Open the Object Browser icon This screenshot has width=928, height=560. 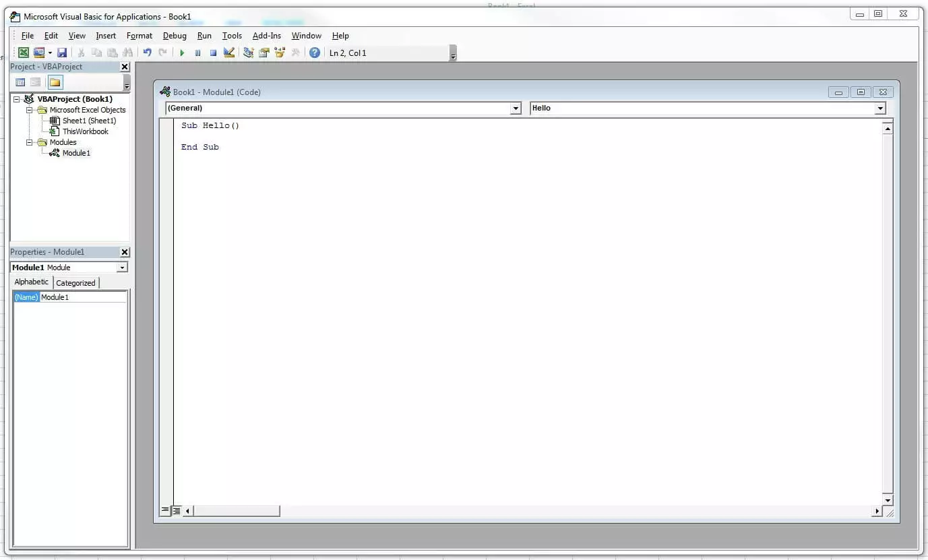(x=280, y=53)
